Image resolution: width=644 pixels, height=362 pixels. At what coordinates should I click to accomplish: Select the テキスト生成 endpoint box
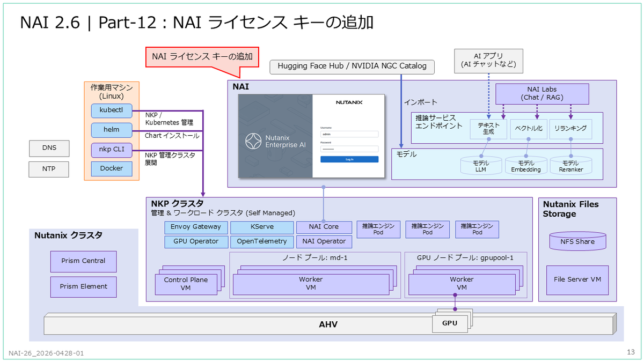click(x=488, y=129)
